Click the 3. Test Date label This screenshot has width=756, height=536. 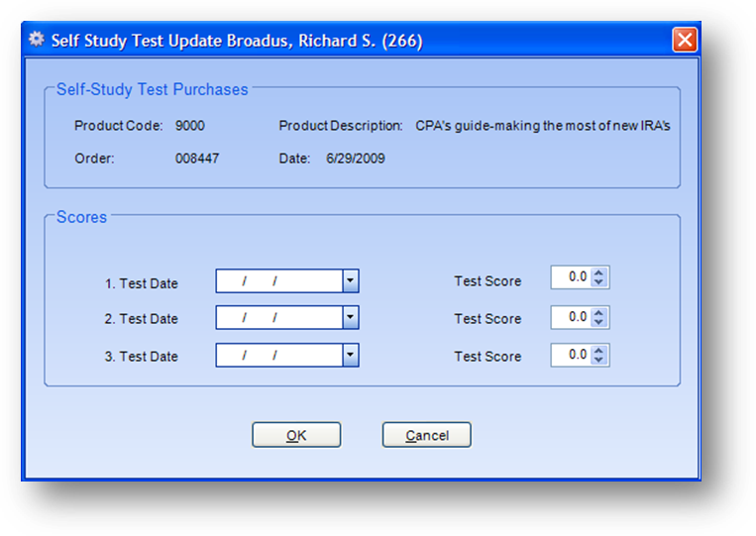(x=142, y=357)
